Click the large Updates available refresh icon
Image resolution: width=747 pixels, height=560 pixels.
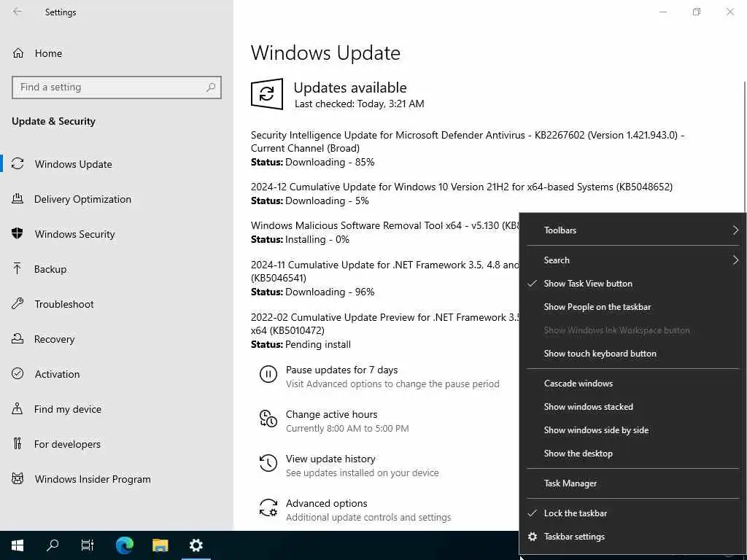[267, 94]
